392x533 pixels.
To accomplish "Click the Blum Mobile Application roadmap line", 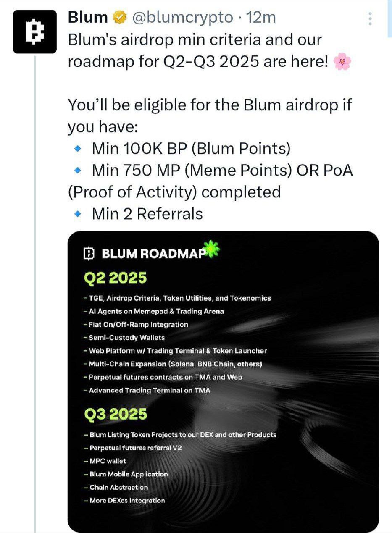I will (x=126, y=474).
